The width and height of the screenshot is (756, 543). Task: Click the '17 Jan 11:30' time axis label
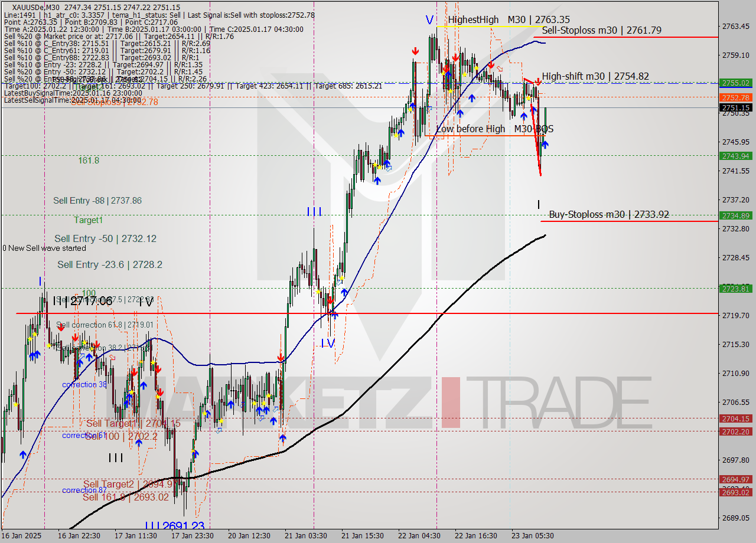click(x=136, y=536)
